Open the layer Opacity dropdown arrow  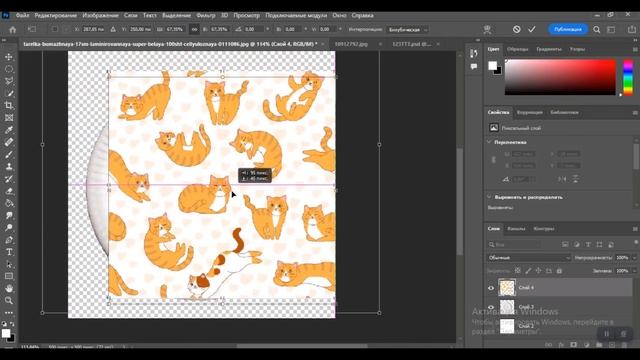634,258
